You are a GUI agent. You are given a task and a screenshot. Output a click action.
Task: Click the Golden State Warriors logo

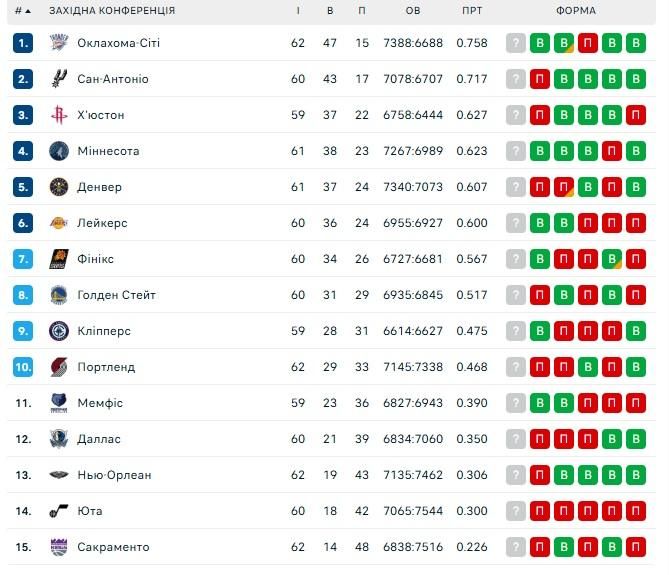(57, 295)
